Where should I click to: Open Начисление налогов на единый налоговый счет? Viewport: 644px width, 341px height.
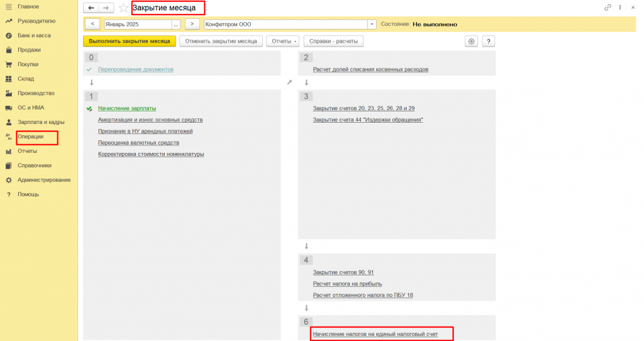tap(375, 335)
